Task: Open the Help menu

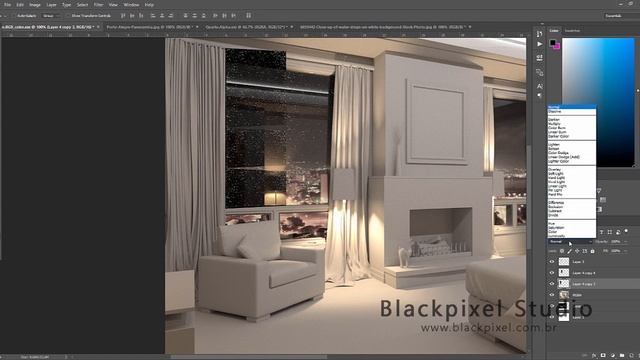Action: click(149, 5)
